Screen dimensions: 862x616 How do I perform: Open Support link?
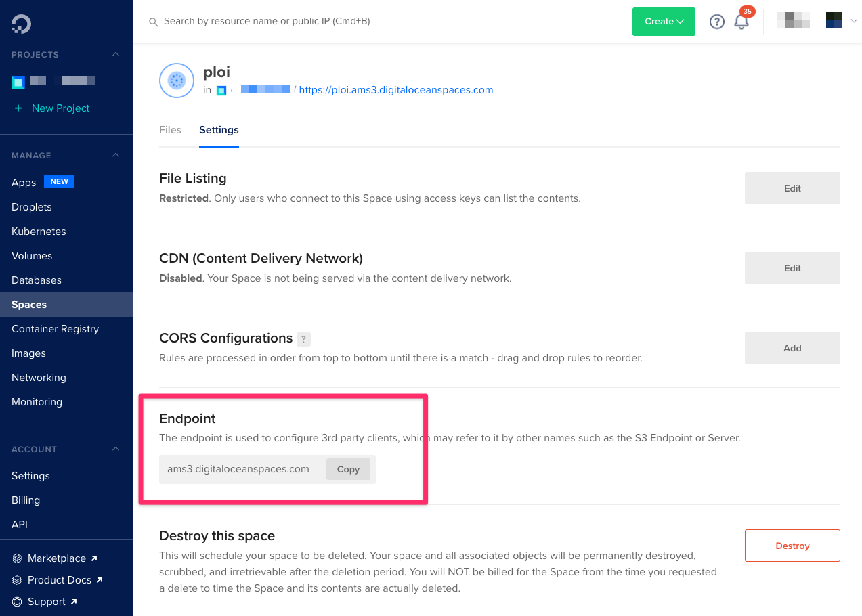pyautogui.click(x=47, y=602)
